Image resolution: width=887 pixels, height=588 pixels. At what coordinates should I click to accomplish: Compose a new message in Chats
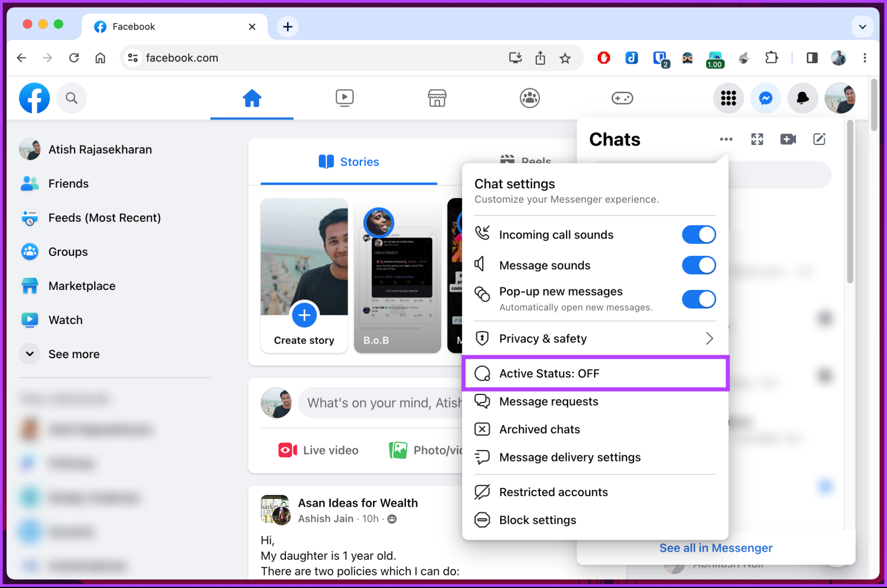coord(819,139)
